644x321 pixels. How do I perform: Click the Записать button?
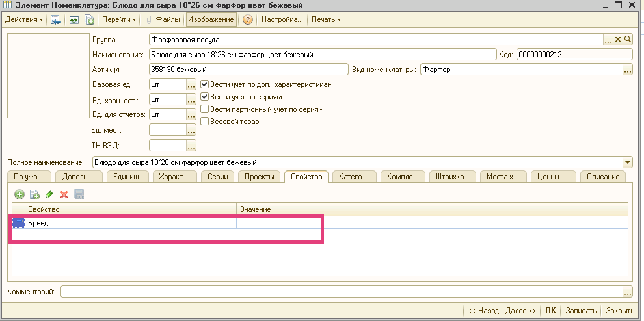click(x=581, y=311)
